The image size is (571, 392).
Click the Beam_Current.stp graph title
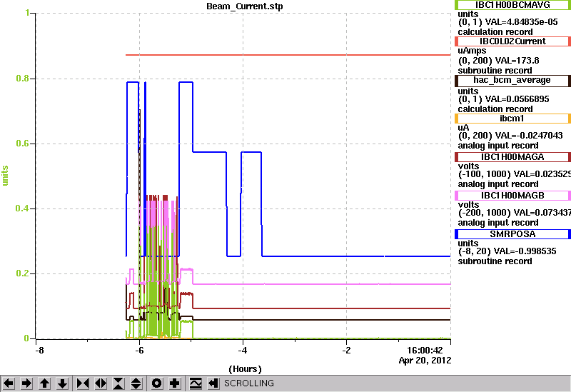[x=244, y=6]
